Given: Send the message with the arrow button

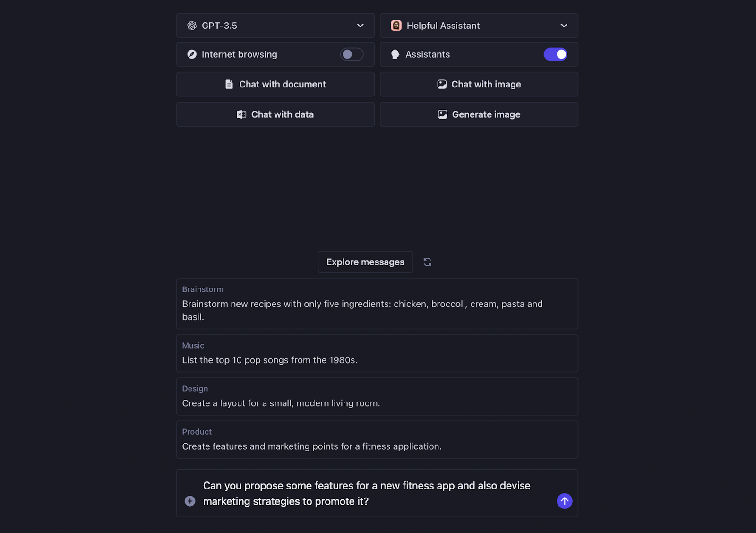Looking at the screenshot, I should pos(565,501).
